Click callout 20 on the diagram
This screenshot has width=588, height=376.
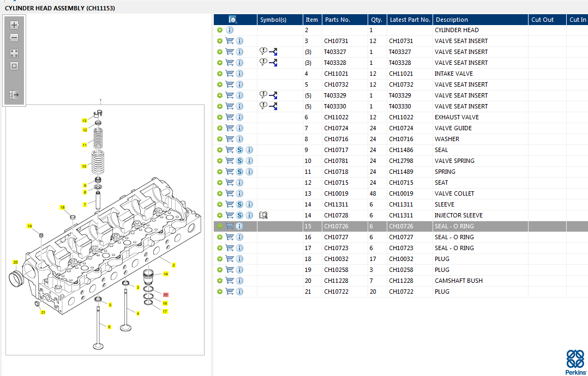click(15, 263)
